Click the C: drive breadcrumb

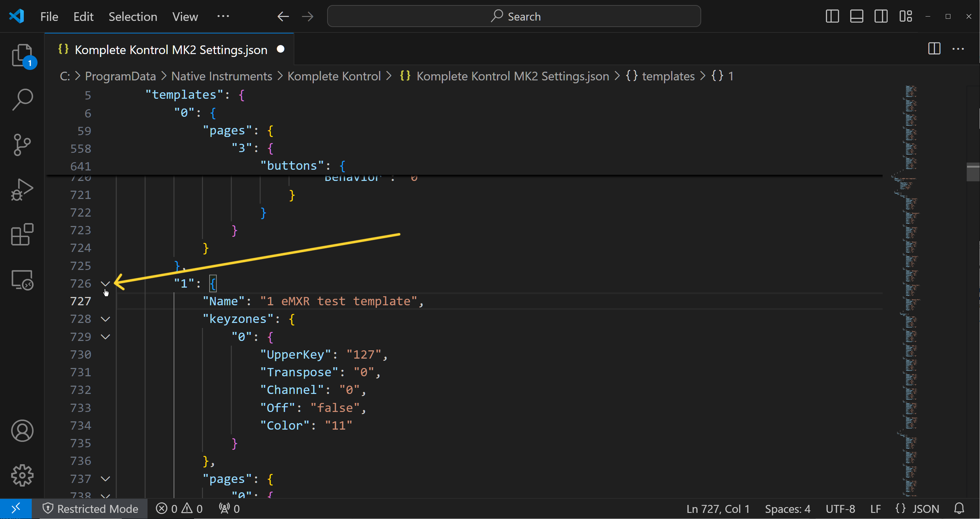[x=65, y=76]
